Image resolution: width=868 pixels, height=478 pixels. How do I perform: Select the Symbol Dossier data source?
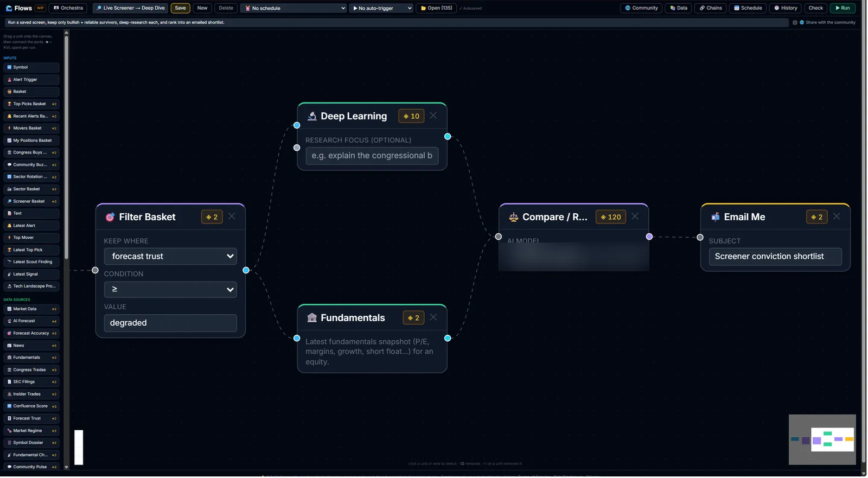(x=31, y=443)
